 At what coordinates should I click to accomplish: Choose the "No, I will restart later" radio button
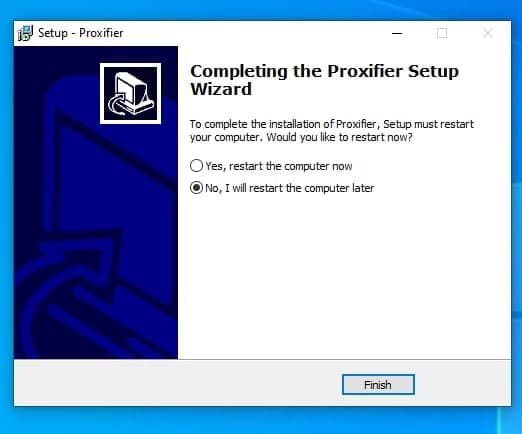click(x=196, y=188)
